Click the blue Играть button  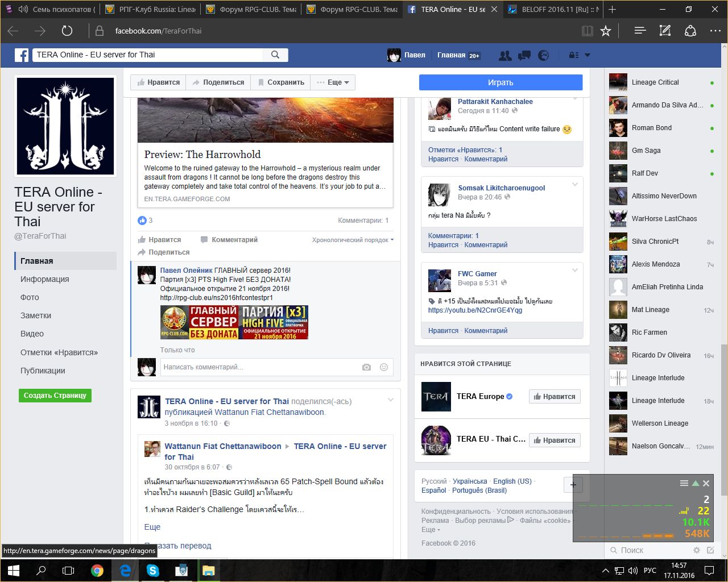pyautogui.click(x=500, y=82)
